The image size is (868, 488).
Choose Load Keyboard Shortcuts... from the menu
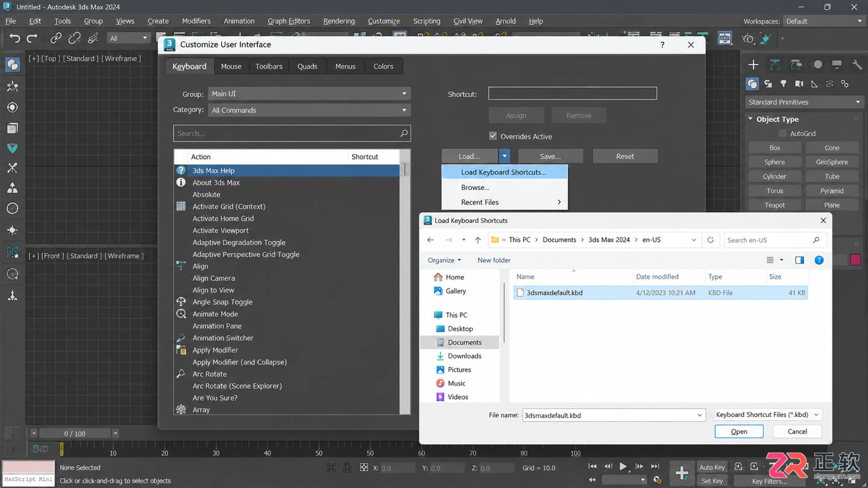[x=505, y=172]
